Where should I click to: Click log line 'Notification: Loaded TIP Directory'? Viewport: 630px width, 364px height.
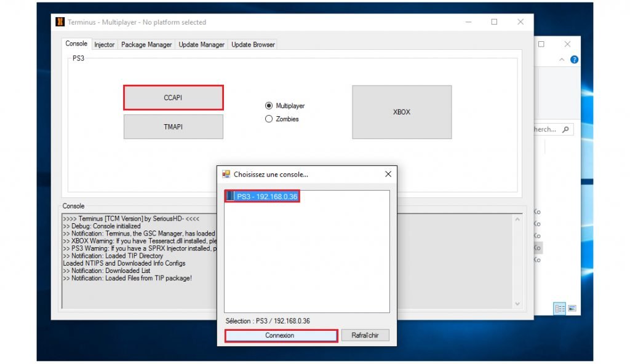113,256
